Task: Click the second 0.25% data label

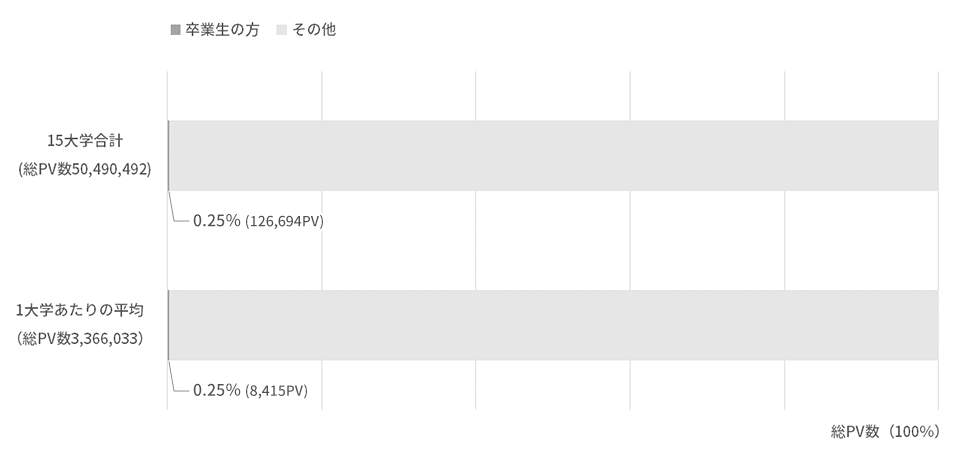Action: (217, 390)
